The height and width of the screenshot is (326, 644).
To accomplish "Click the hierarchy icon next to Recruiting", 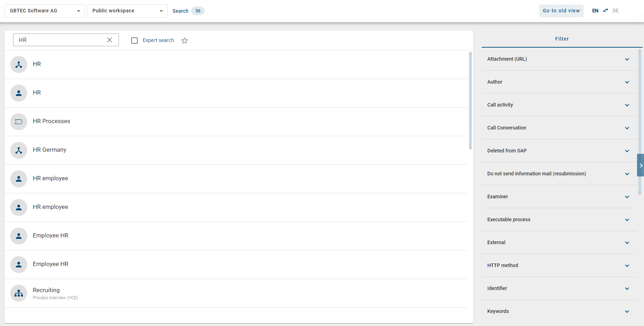I will [x=18, y=293].
